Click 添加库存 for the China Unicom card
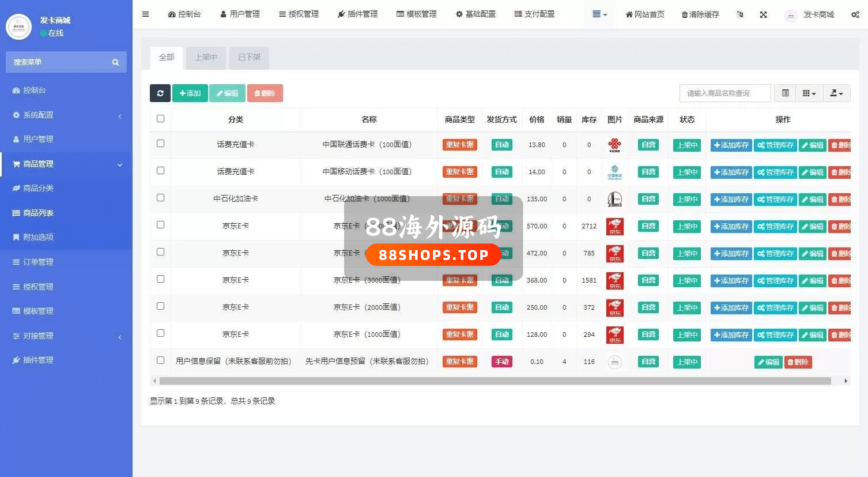This screenshot has height=477, width=868. coord(731,145)
